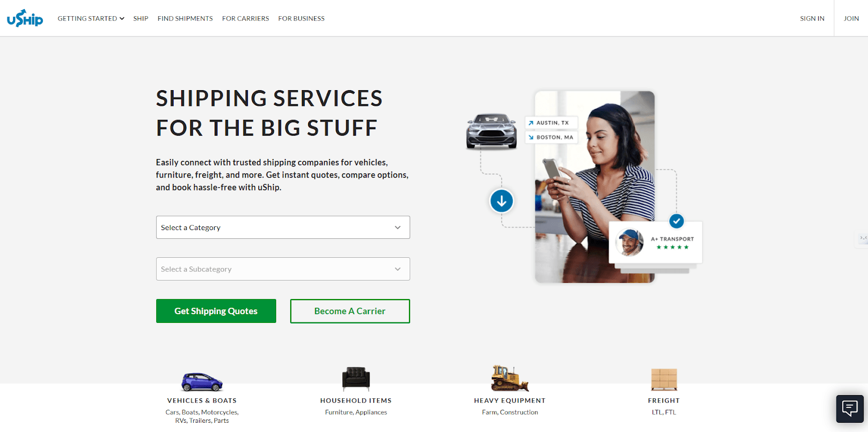Viewport: 868px width, 432px height.
Task: Click the A+ Transport carrier card
Action: tap(655, 243)
